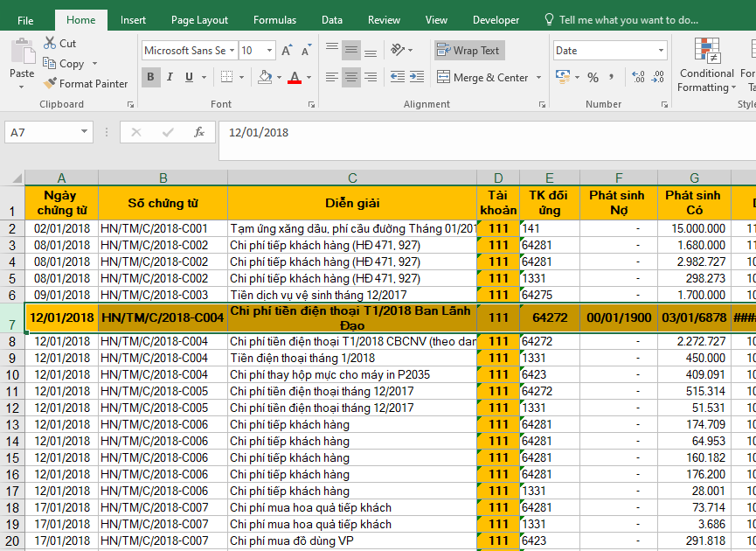Apply the red Font Color swatch
This screenshot has width=756, height=551.
click(x=295, y=77)
